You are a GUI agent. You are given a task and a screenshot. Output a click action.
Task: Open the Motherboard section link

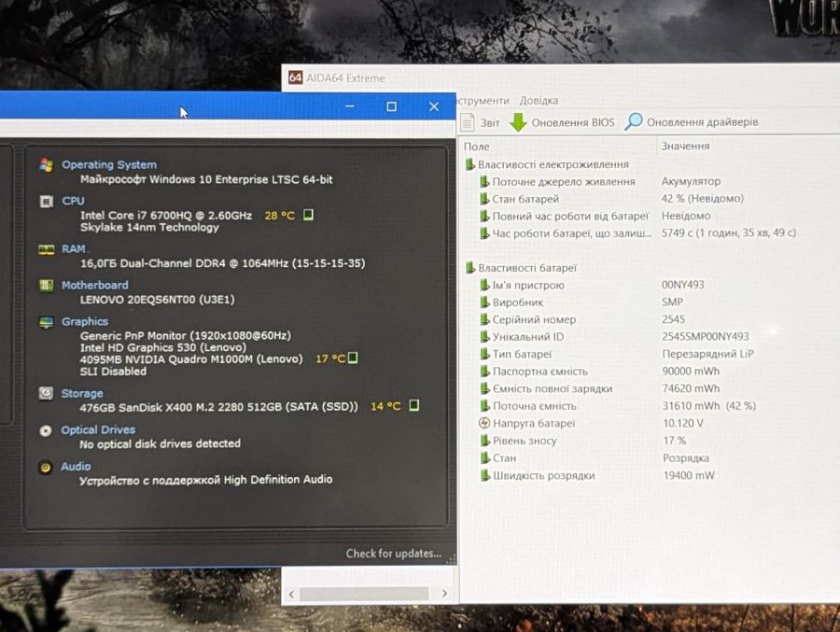95,285
